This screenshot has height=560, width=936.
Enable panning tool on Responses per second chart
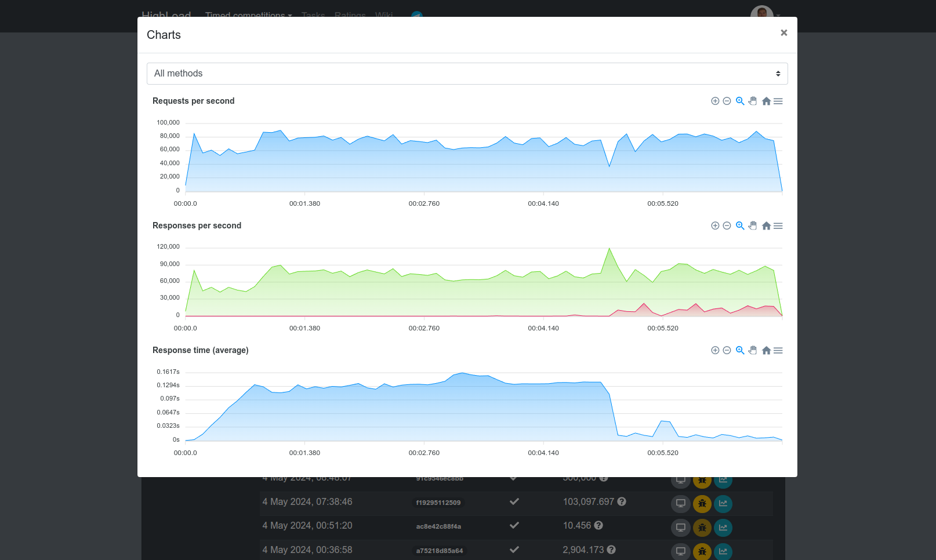click(x=753, y=226)
